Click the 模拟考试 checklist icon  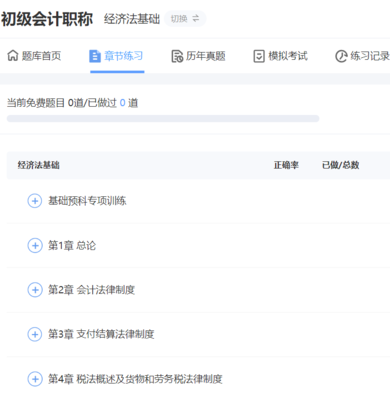[259, 56]
